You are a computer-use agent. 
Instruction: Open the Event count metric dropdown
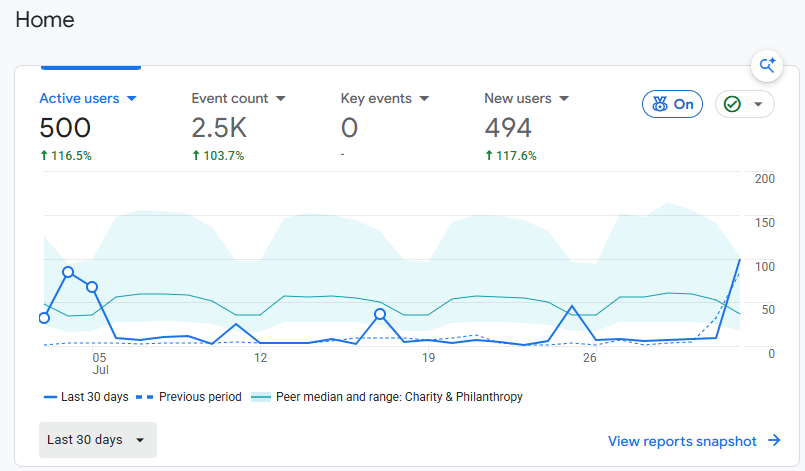point(280,99)
